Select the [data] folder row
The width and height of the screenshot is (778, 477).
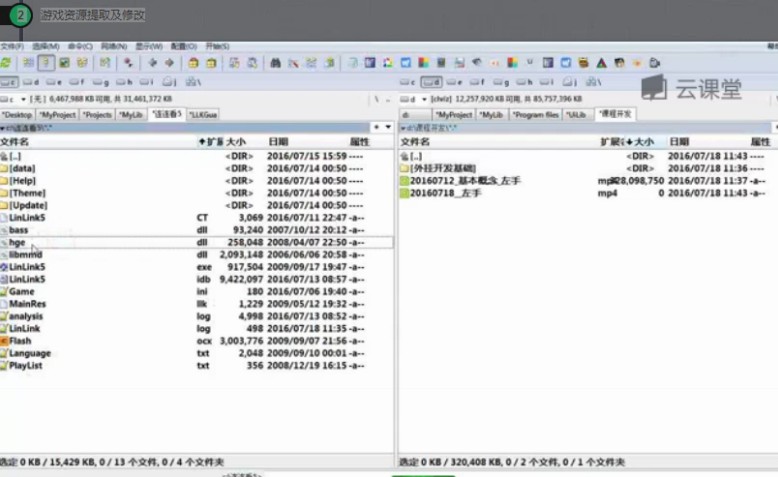coord(196,168)
